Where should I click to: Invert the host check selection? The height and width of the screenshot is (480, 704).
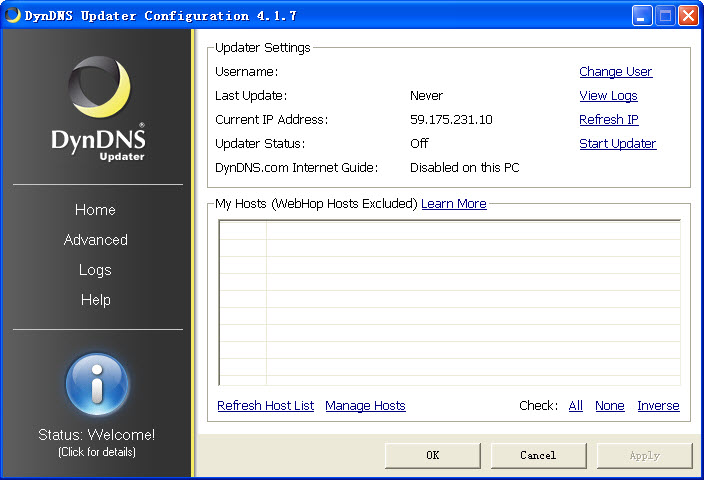[x=658, y=406]
